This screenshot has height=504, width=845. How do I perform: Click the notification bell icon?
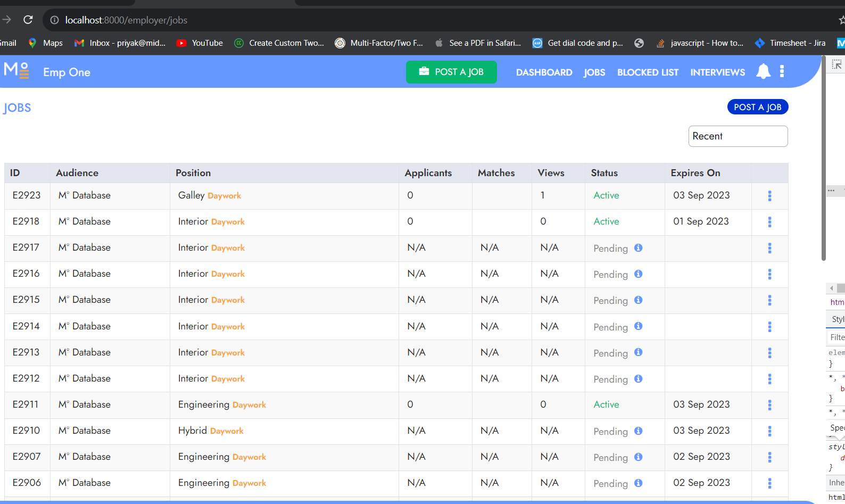[763, 71]
